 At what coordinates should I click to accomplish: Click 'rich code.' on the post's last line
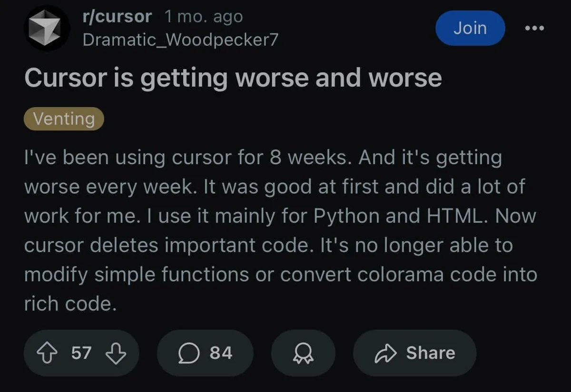70,304
